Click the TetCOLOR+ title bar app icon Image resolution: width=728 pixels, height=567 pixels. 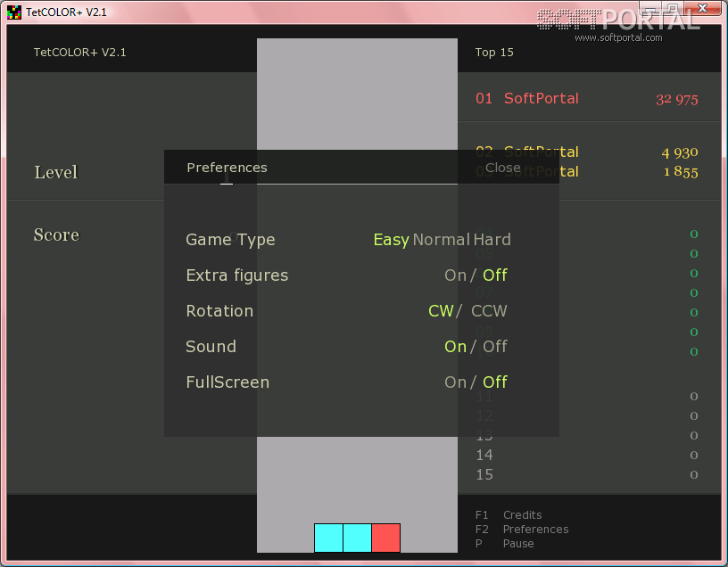[14, 12]
